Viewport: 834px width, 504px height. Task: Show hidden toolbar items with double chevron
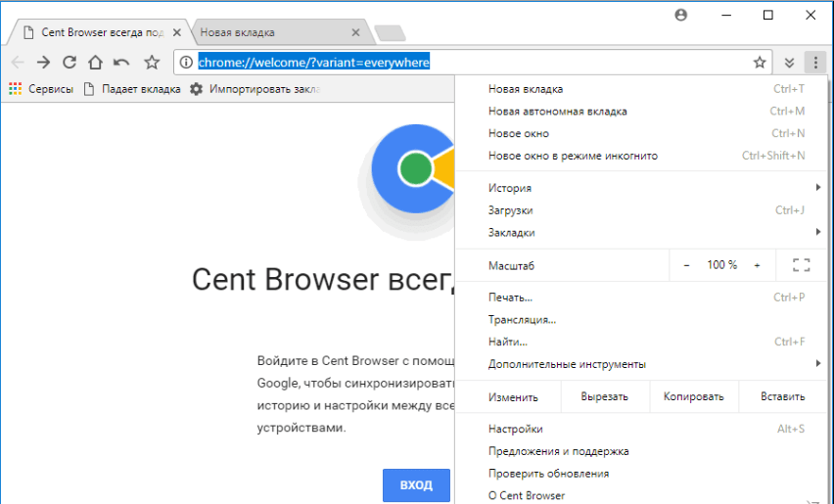(790, 63)
